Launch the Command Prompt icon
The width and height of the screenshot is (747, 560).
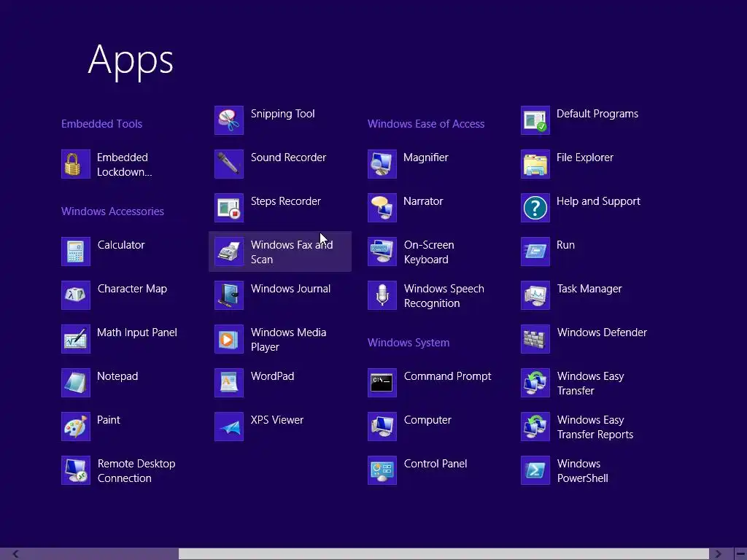(382, 383)
